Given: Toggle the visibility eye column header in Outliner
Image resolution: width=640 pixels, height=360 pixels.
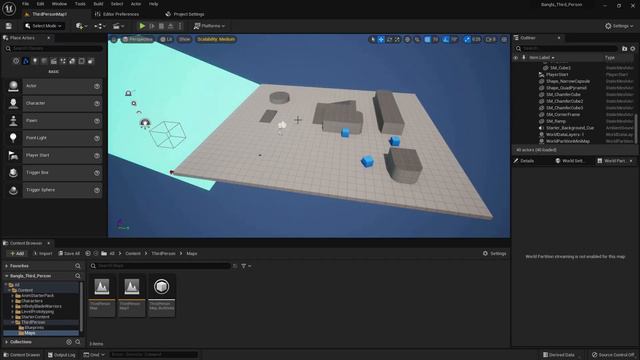Looking at the screenshot, I should point(516,58).
